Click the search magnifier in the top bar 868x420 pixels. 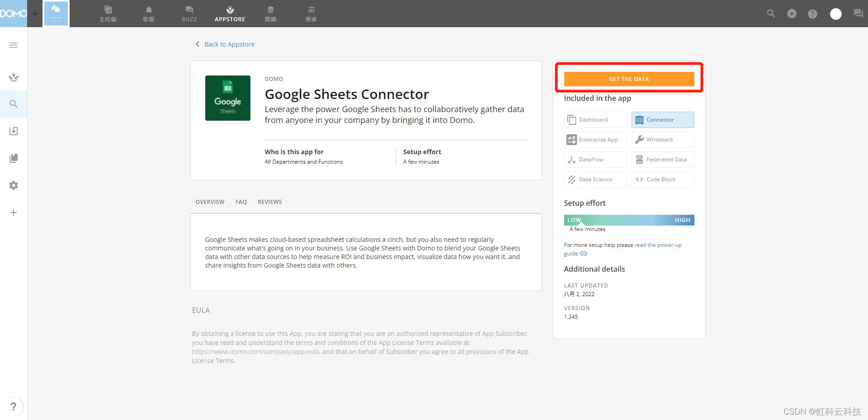pyautogui.click(x=771, y=14)
